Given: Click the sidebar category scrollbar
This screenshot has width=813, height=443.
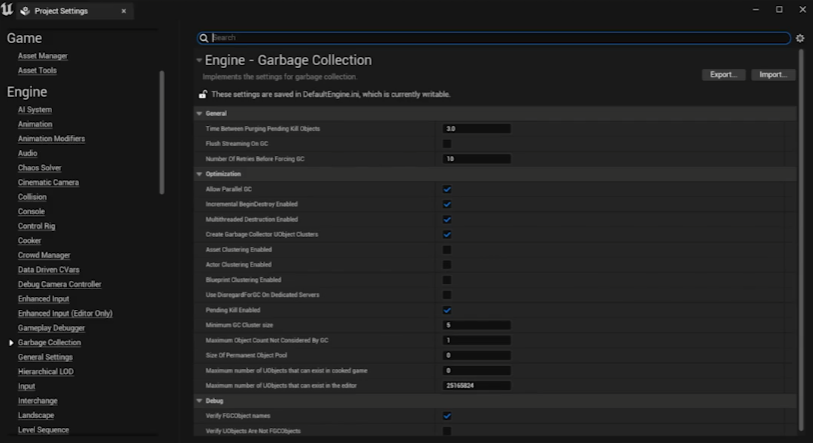Looking at the screenshot, I should tap(162, 132).
